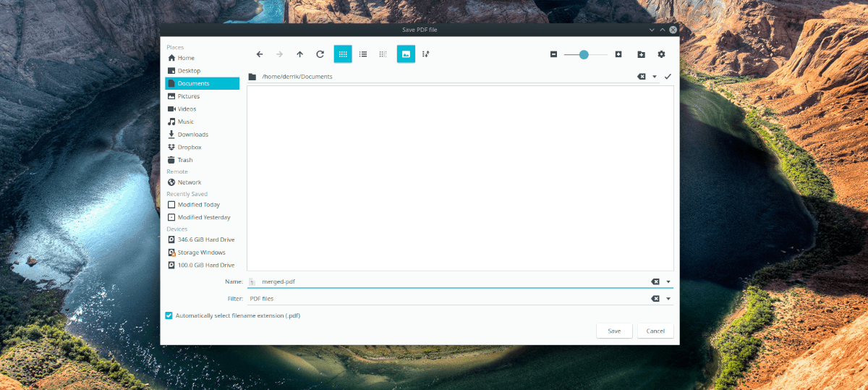Open the Name field dropdown arrow

[x=668, y=282]
